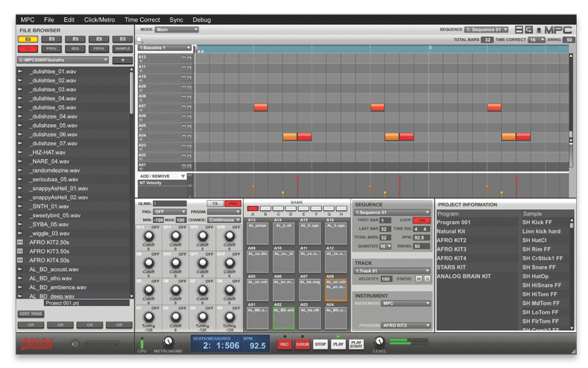Toggle track status solo S button
The image size is (588, 368).
click(427, 278)
